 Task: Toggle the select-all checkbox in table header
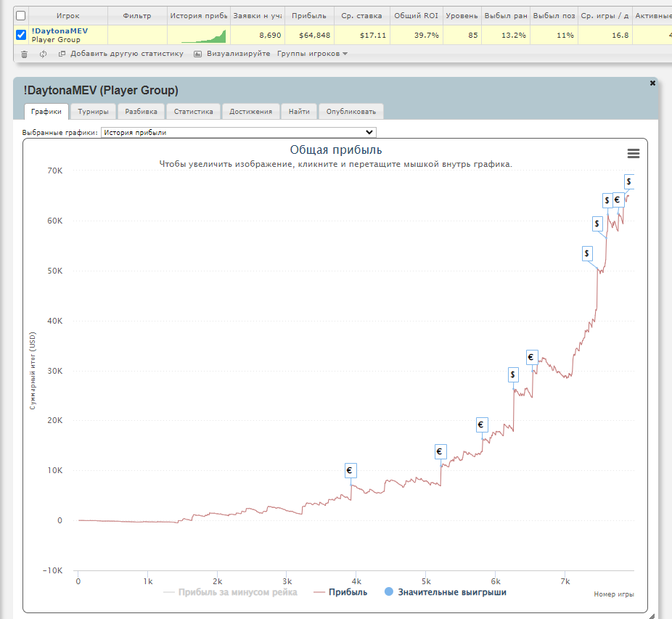pos(20,16)
